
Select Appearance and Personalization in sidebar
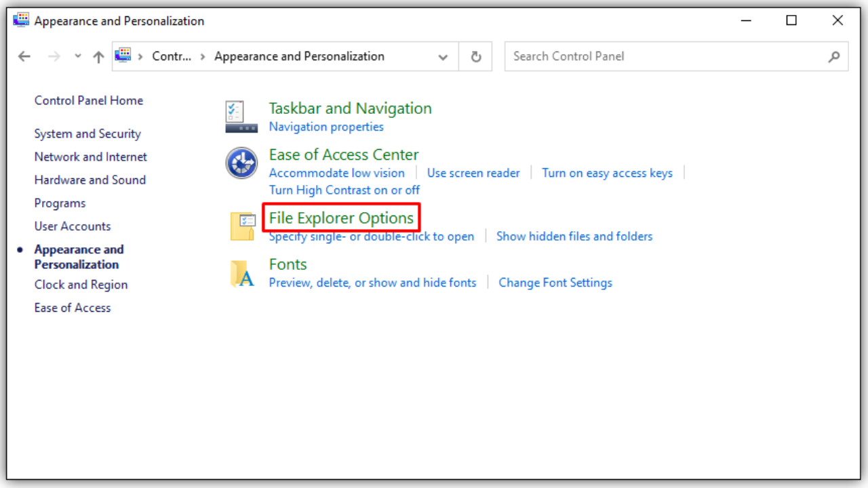pos(79,256)
